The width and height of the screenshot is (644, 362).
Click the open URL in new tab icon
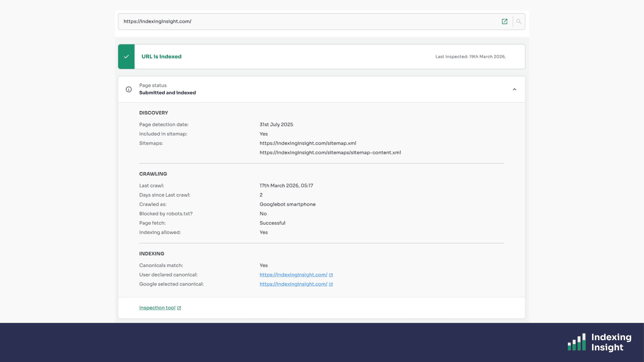pos(504,21)
